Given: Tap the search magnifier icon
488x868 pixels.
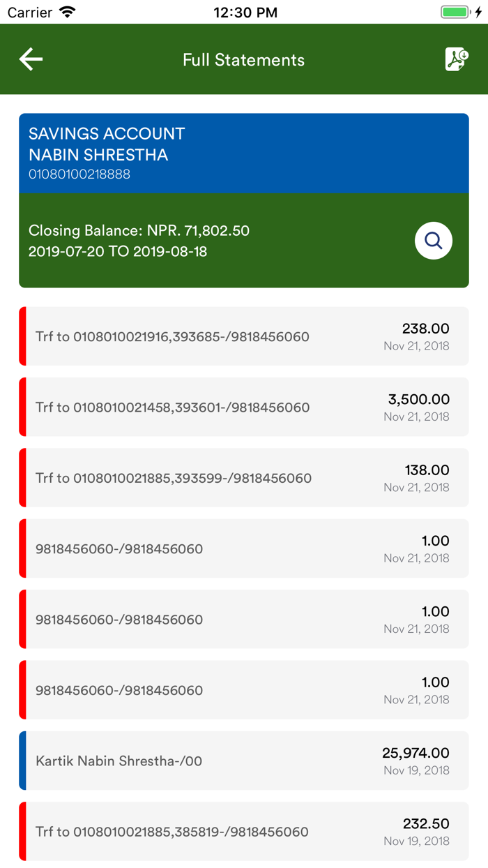Looking at the screenshot, I should [433, 241].
